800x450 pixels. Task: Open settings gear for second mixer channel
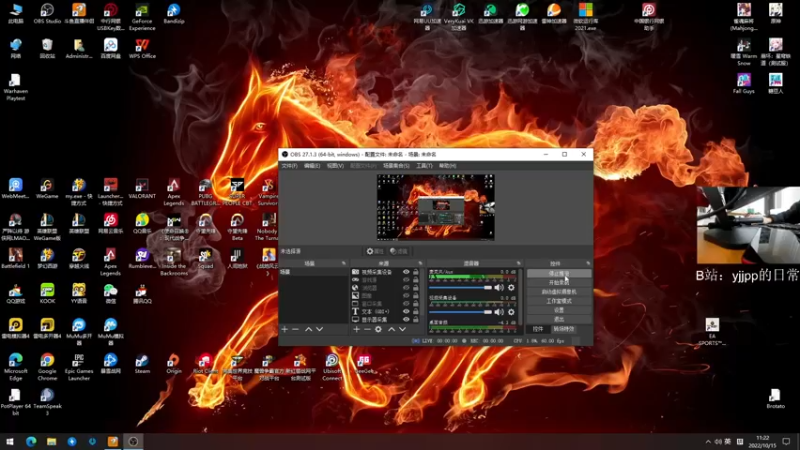(511, 312)
